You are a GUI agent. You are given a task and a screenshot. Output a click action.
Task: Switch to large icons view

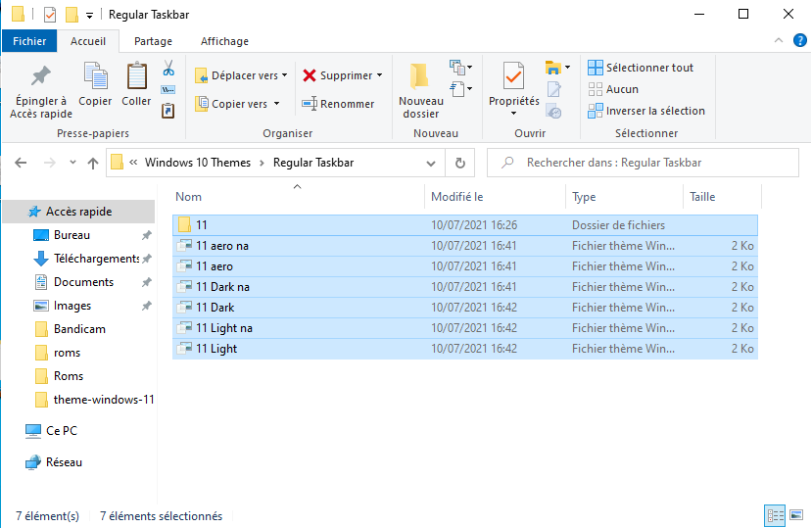point(796,516)
